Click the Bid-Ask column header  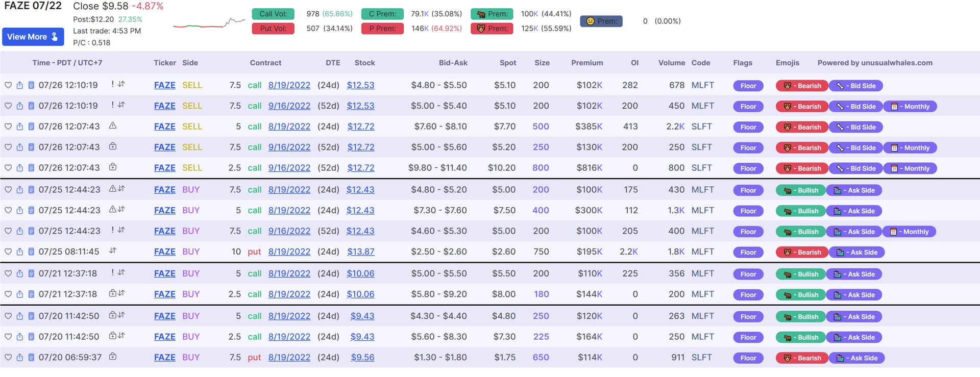453,63
